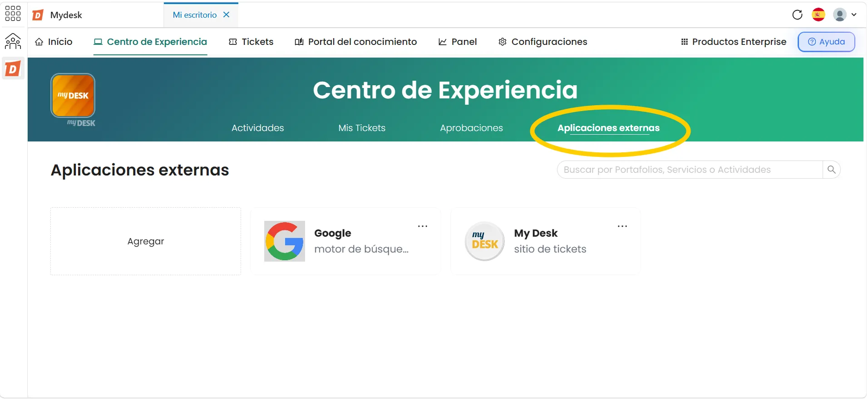Image resolution: width=868 pixels, height=399 pixels.
Task: Click the 'sitio de tickets' description text
Action: (x=550, y=249)
